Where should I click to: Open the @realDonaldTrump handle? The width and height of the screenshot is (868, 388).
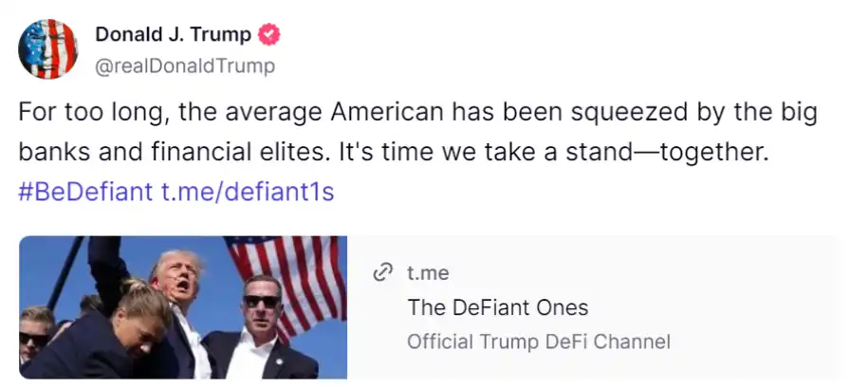point(185,65)
